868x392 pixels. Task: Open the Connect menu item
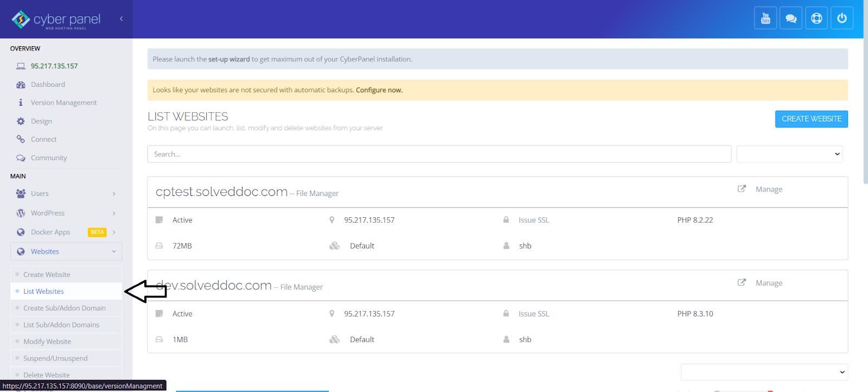pos(43,140)
